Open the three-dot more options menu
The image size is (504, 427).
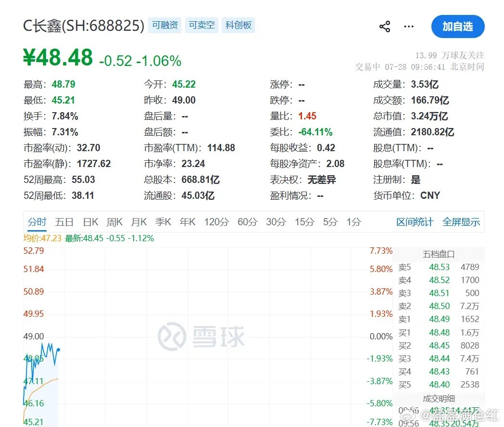point(409,26)
